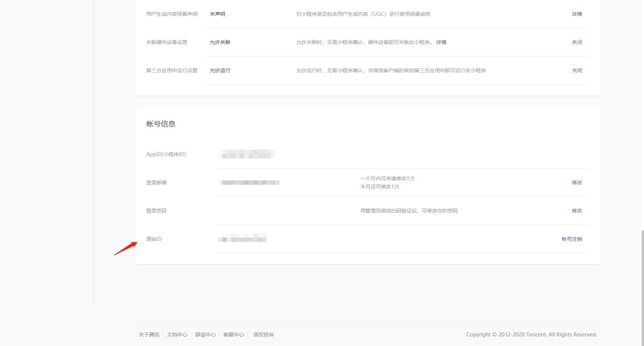The height and width of the screenshot is (346, 644).
Task: Open 辟谣中心 footer link
Action: pyautogui.click(x=206, y=335)
